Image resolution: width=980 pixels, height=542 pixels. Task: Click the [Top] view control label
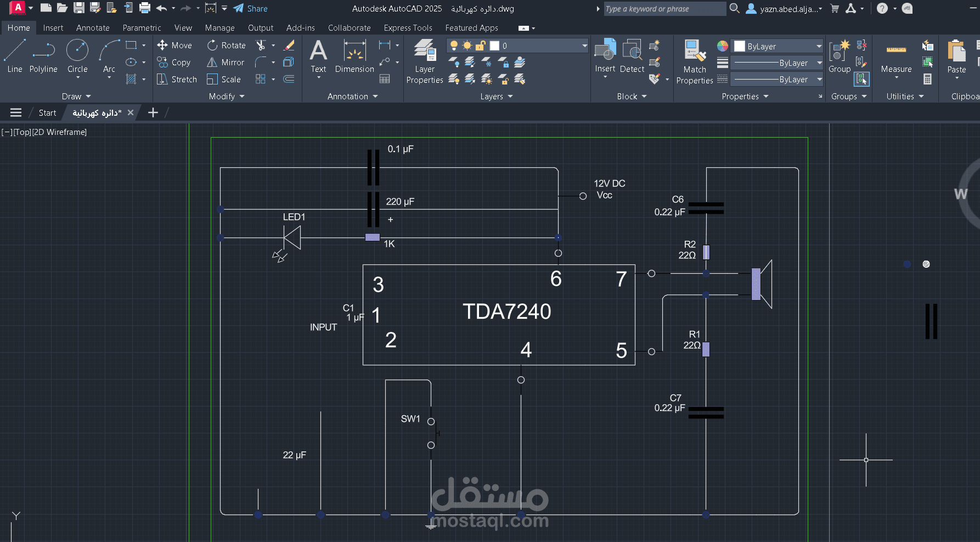[22, 132]
